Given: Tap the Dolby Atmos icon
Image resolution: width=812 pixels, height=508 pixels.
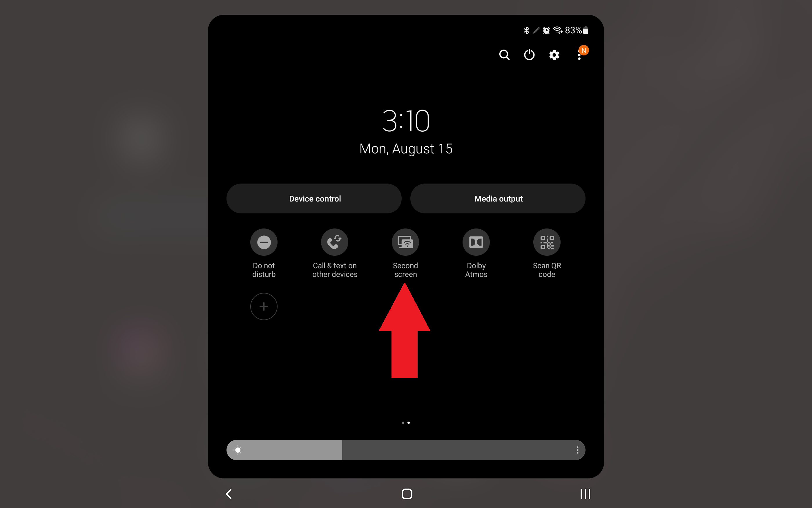Looking at the screenshot, I should click(x=476, y=242).
